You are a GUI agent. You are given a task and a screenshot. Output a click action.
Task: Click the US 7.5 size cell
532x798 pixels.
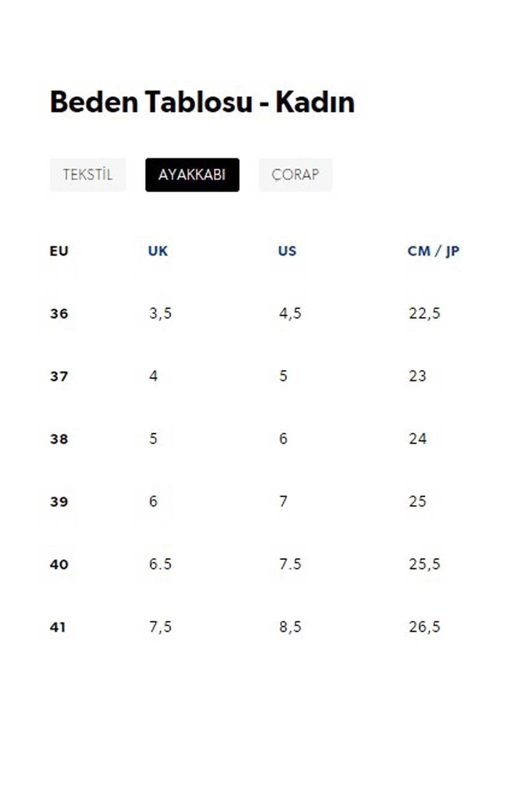290,564
